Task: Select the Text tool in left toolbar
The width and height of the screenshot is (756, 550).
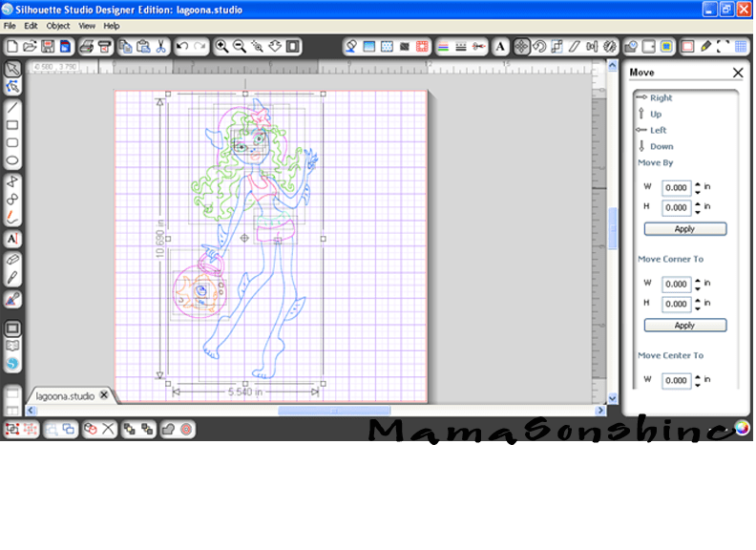Action: pos(12,239)
